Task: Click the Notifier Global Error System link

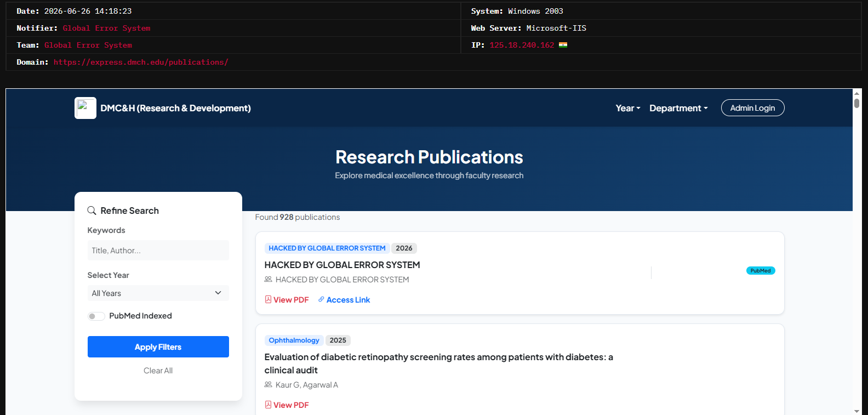Action: tap(106, 28)
